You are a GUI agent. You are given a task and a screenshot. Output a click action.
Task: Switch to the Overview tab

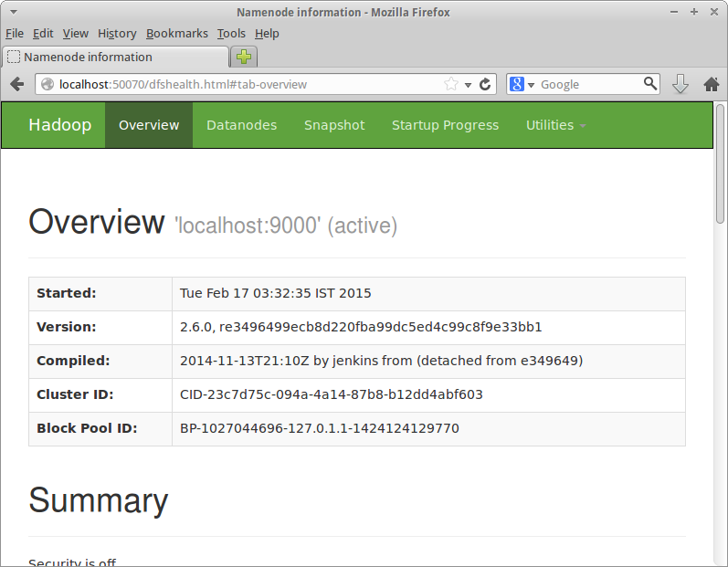[x=149, y=125]
